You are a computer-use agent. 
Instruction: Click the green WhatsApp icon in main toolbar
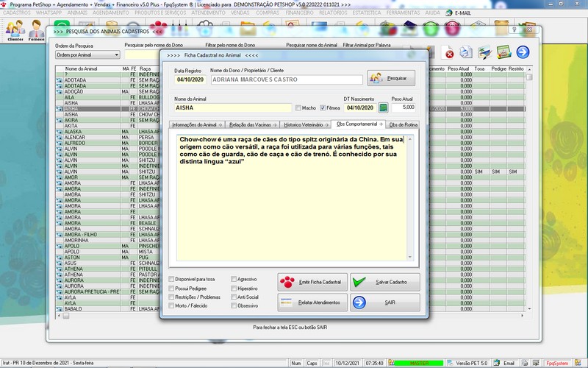click(x=62, y=24)
